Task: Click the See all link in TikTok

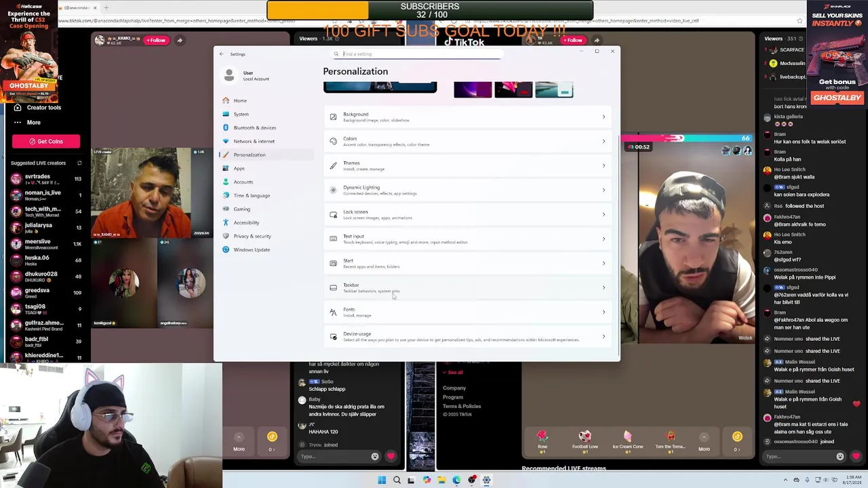Action: pyautogui.click(x=455, y=372)
